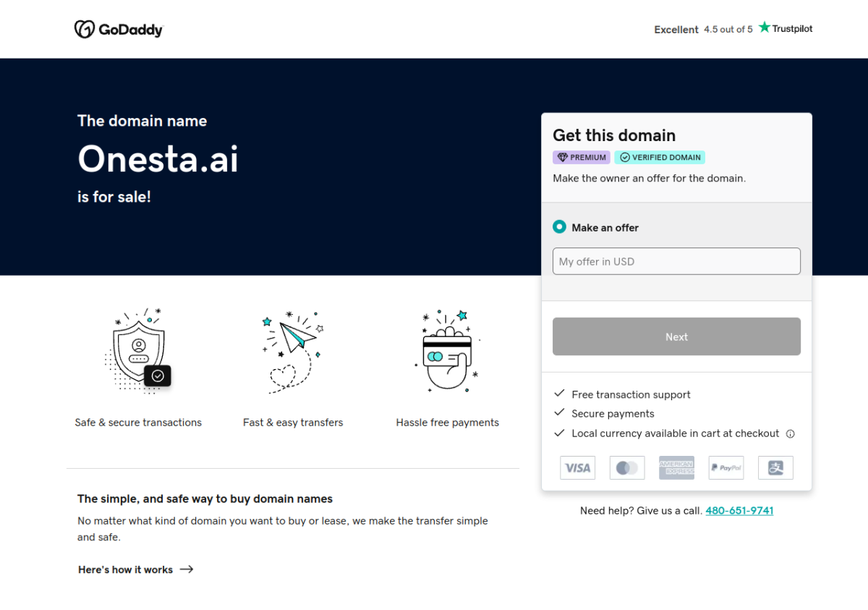This screenshot has height=610, width=868.
Task: Open Here's how it works link
Action: (126, 569)
